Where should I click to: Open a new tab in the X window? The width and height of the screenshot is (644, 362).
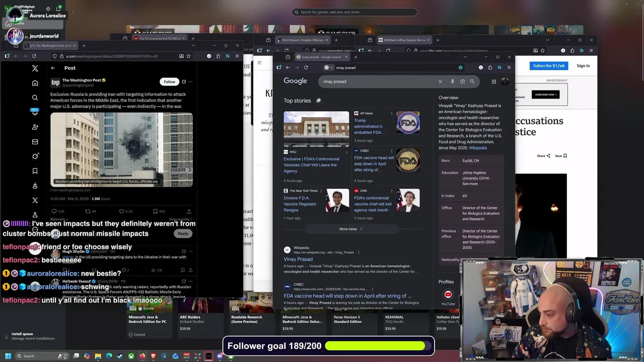(84, 46)
